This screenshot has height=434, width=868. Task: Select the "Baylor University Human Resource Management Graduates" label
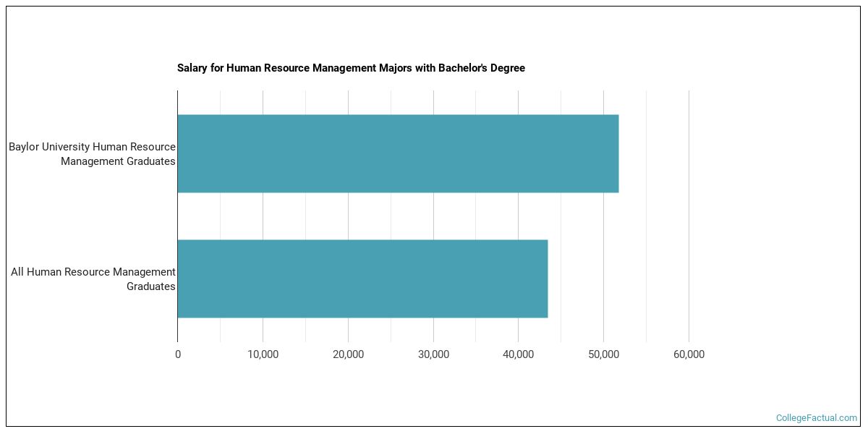pyautogui.click(x=92, y=153)
